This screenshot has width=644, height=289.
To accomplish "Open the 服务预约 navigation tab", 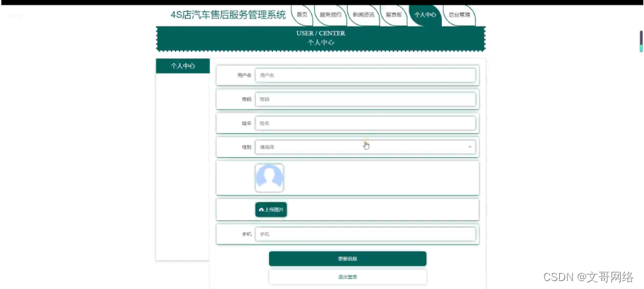I will [330, 15].
